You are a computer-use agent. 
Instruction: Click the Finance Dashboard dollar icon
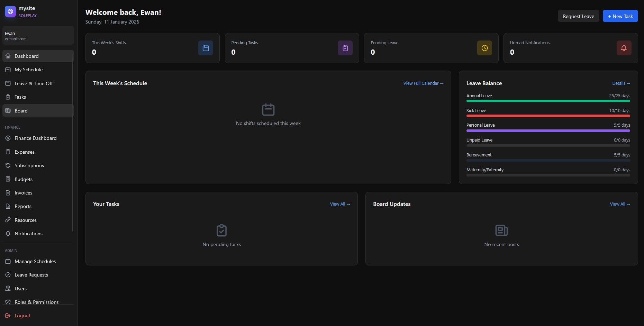click(x=8, y=138)
